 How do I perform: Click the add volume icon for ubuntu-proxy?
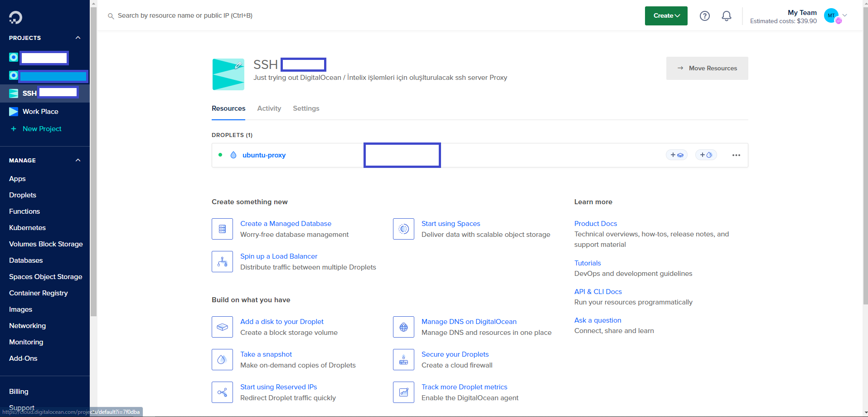tap(676, 155)
